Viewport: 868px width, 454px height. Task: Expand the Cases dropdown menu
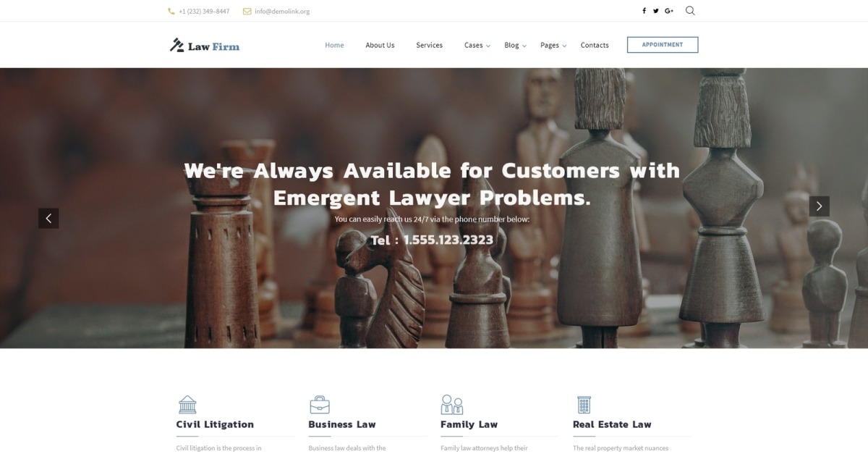(x=477, y=45)
